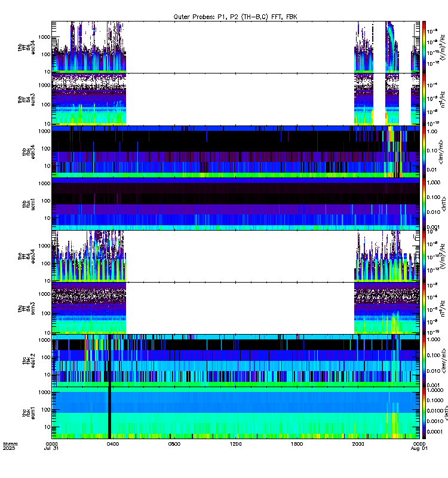Click the "2000" time axis label

pyautogui.click(x=358, y=444)
